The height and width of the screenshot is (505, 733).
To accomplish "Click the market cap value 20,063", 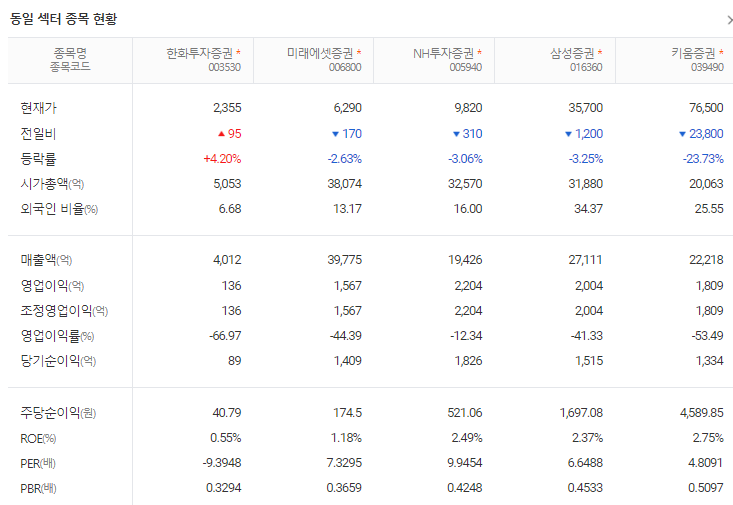I will click(x=706, y=184).
